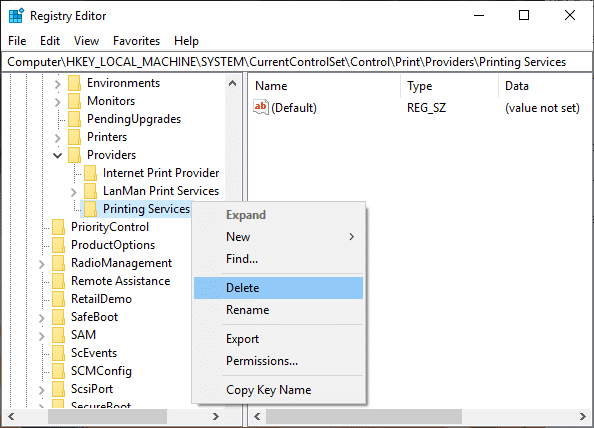Viewport: 594px width, 428px height.
Task: Click tree pane horizontal scroll right arrow
Action: click(x=216, y=417)
